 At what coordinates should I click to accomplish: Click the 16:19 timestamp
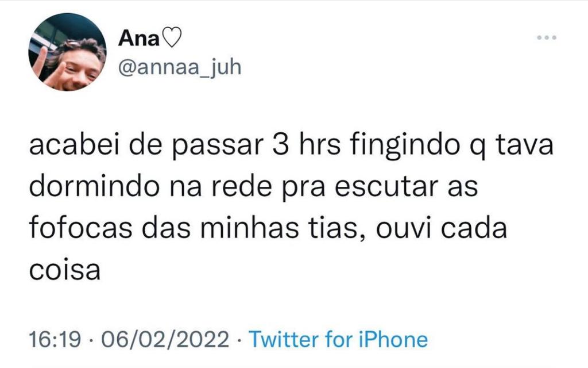pos(57,339)
